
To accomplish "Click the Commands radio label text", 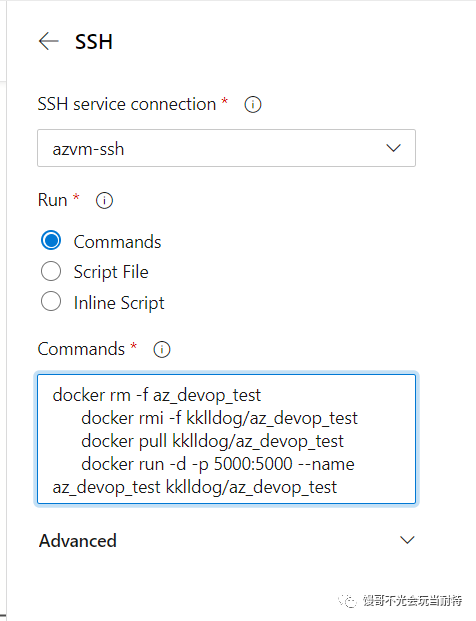I will tap(117, 242).
